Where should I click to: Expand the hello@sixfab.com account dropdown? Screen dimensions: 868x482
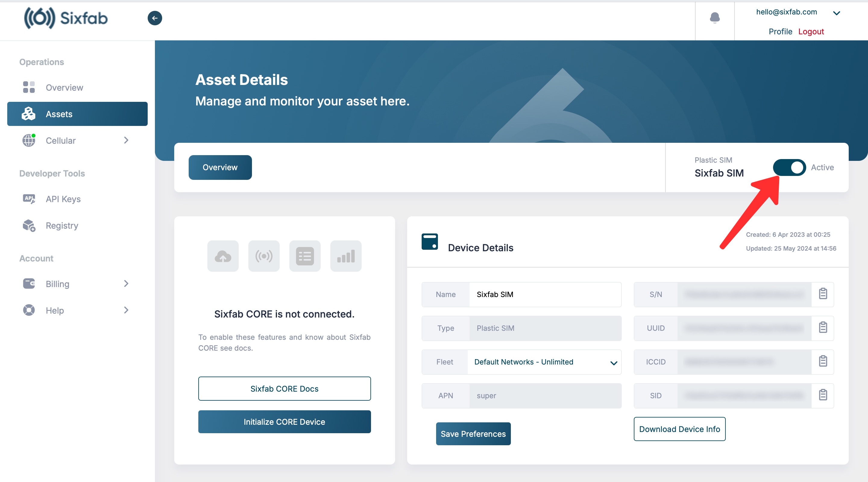click(x=837, y=13)
